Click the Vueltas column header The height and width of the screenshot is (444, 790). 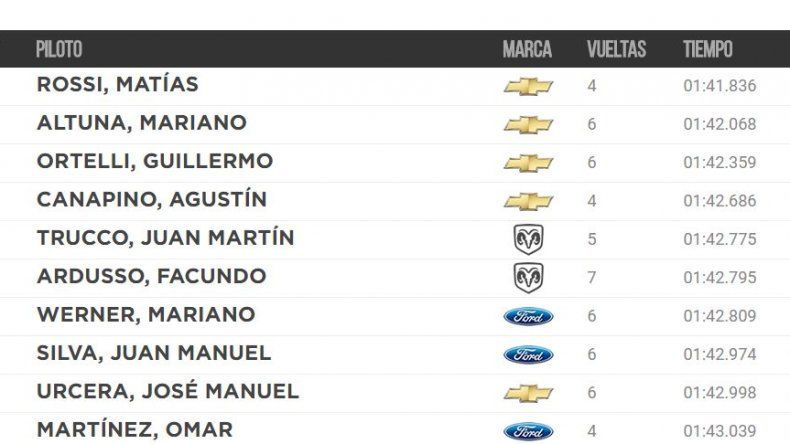(x=616, y=49)
